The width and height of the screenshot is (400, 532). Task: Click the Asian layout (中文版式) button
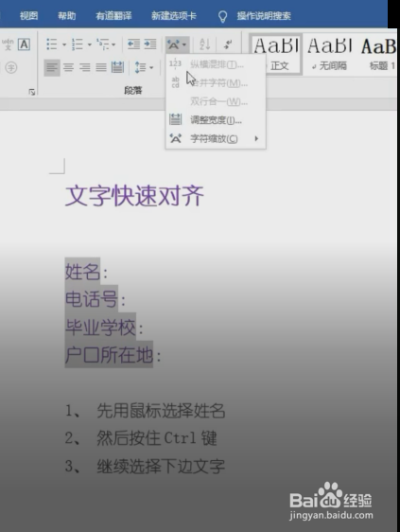tap(177, 44)
